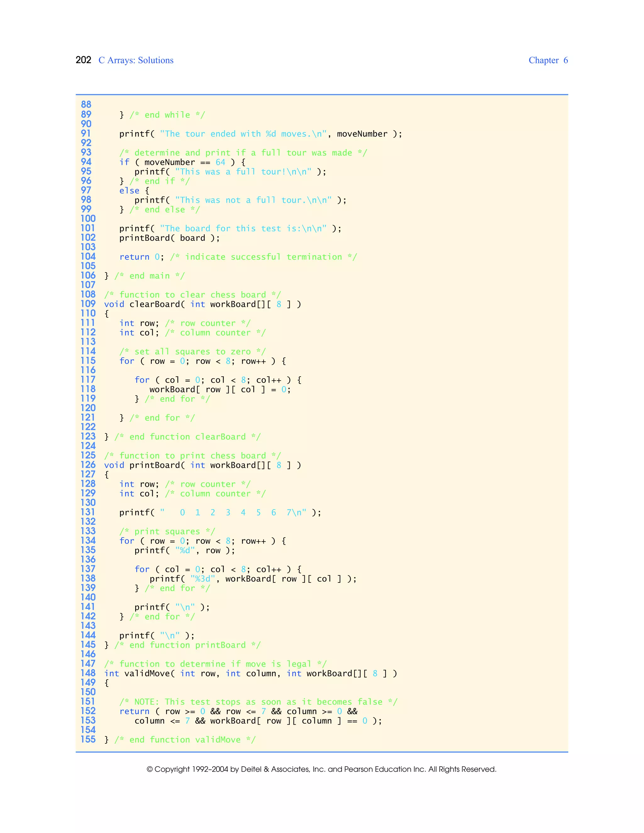Screen dimensions: 644x833
Task: Click the 'end function printBoard' comment
Action: coord(188,645)
